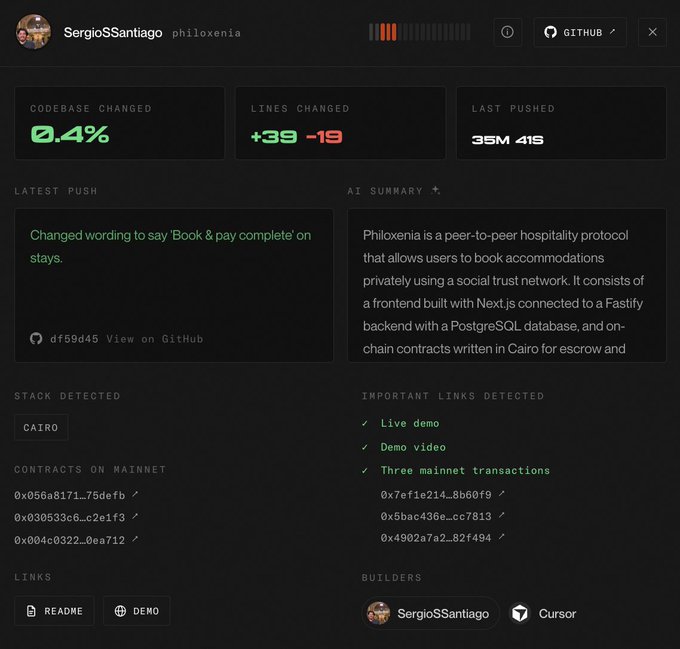680x649 pixels.
Task: Click arrow icon beside 0x056a8171…75defb
Action: pyautogui.click(x=135, y=494)
